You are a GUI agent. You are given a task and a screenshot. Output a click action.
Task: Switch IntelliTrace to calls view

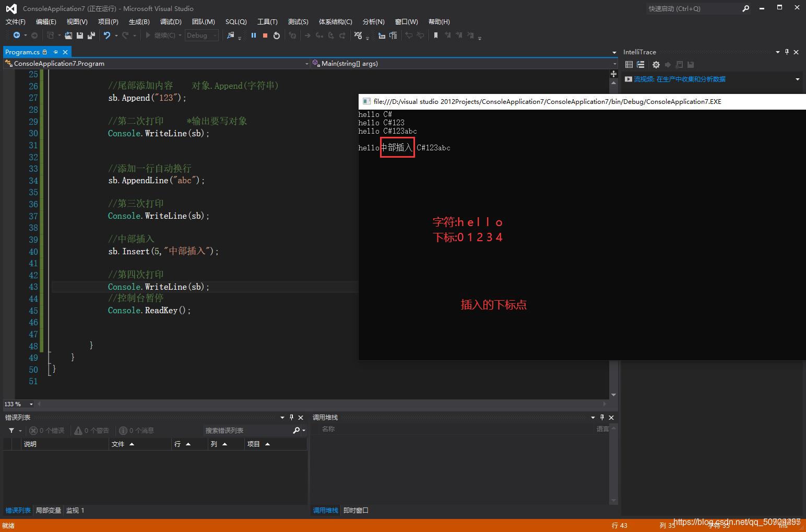tap(641, 65)
